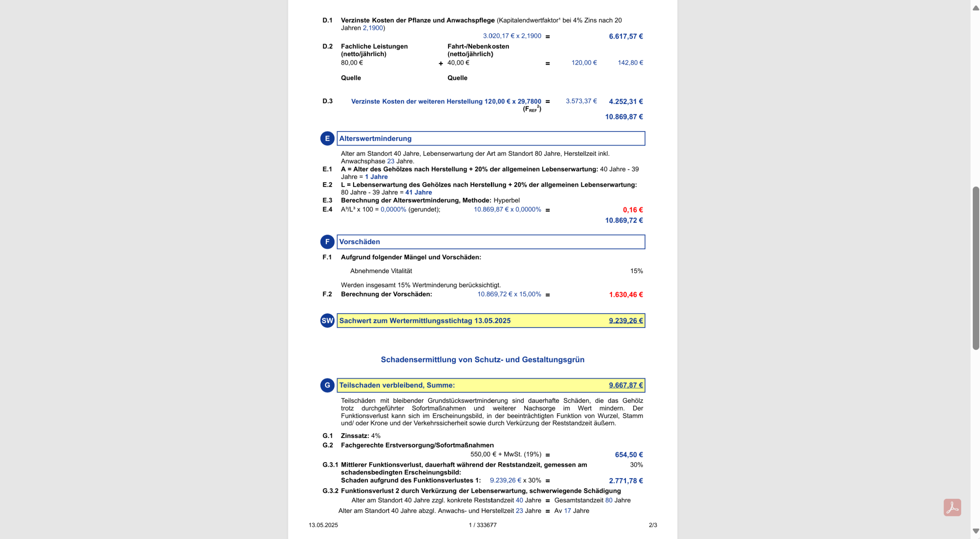
Task: Click the vertical scrollbar thumb
Action: 976,268
